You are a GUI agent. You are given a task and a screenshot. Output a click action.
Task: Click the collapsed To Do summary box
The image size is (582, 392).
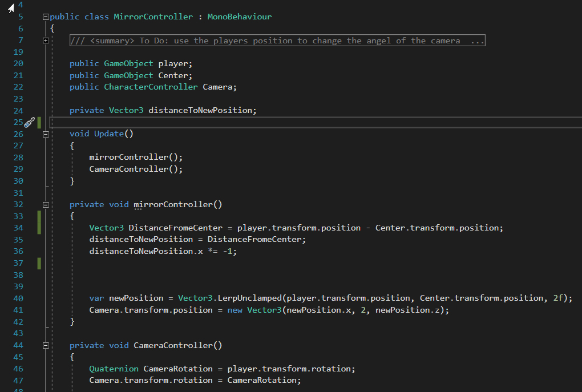pyautogui.click(x=277, y=41)
